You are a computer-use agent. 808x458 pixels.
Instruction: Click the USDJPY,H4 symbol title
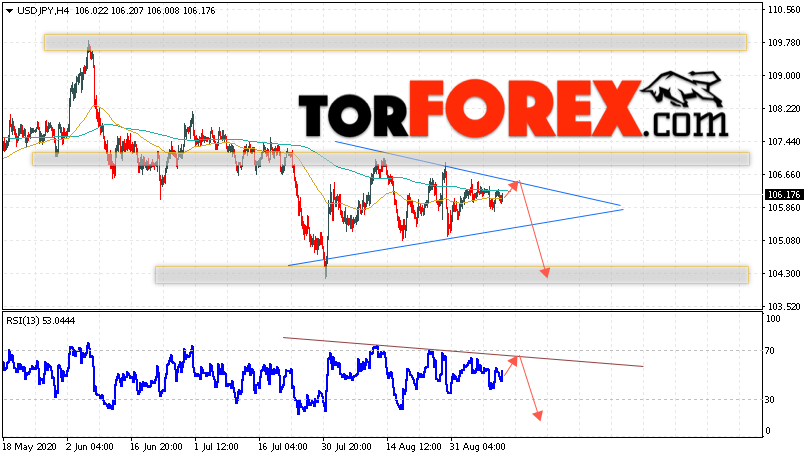click(43, 11)
